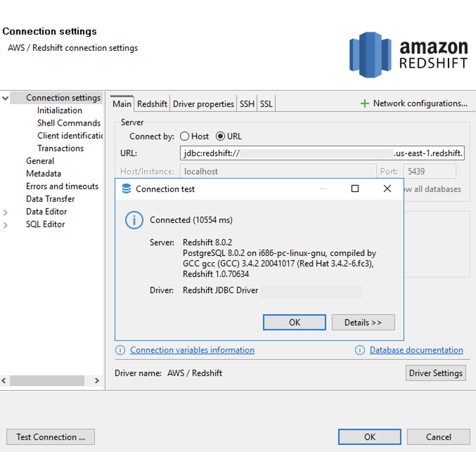Image resolution: width=476 pixels, height=452 pixels.
Task: Open the Database documentation link
Action: tap(416, 350)
